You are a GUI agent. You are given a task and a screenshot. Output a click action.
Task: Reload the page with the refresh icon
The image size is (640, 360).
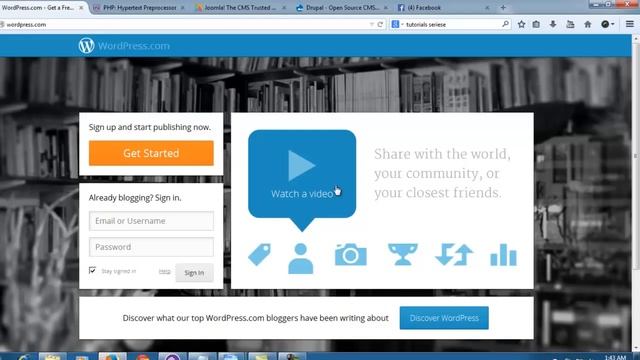pyautogui.click(x=380, y=24)
